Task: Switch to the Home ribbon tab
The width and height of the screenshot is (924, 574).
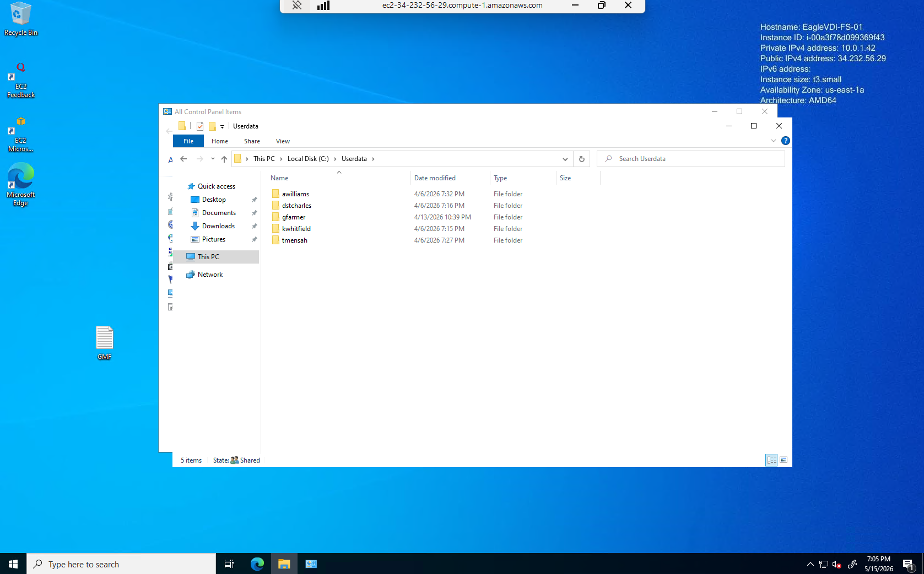Action: [220, 141]
